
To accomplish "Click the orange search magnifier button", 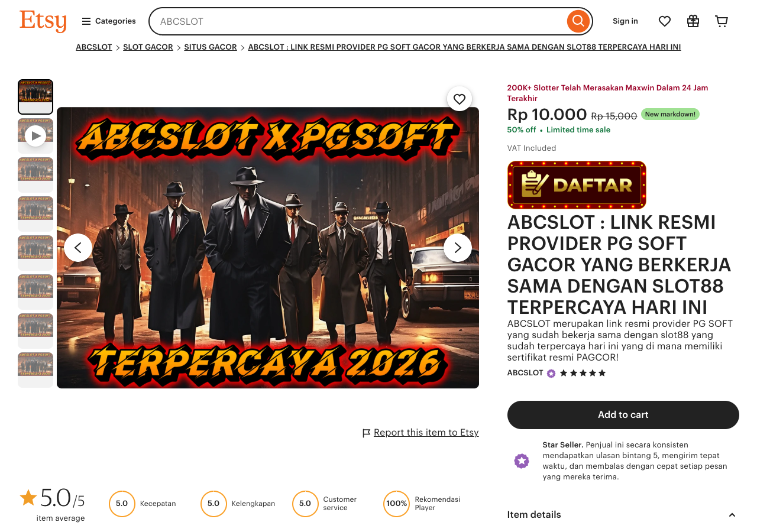I will (x=578, y=21).
